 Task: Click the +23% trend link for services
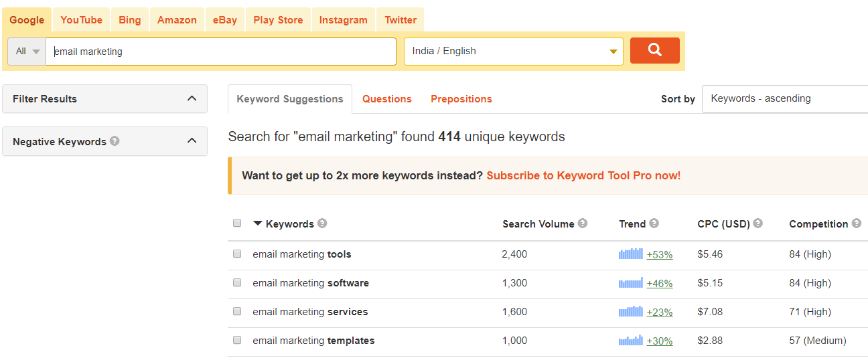click(x=660, y=312)
